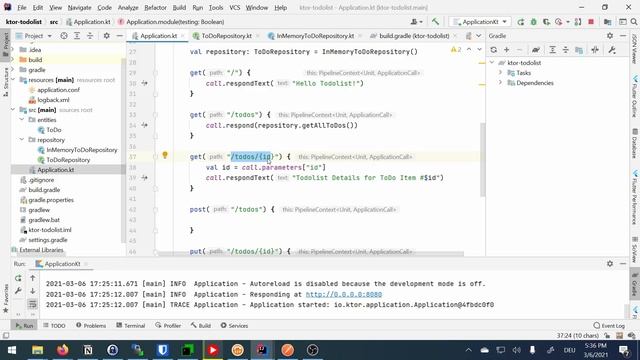Open Notion from the Windows taskbar

[x=87, y=350]
